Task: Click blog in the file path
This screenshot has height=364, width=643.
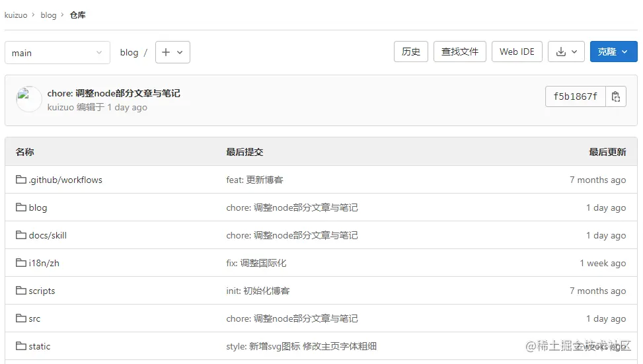Action: [129, 52]
